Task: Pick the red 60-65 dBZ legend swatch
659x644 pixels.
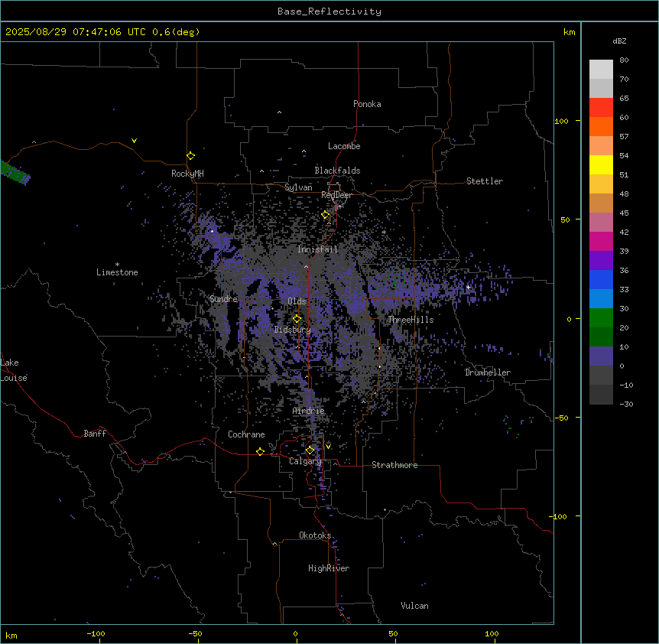Action: coord(601,107)
